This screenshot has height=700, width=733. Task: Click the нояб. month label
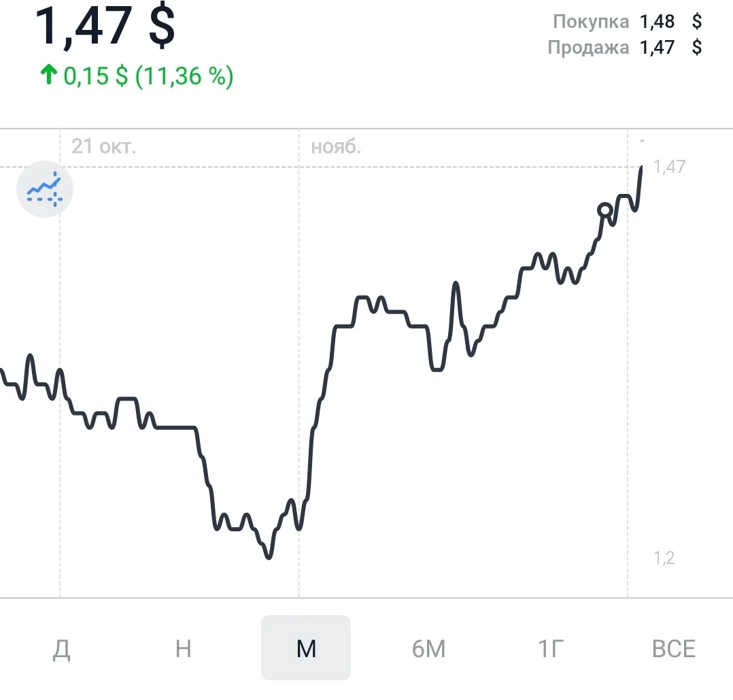336,147
